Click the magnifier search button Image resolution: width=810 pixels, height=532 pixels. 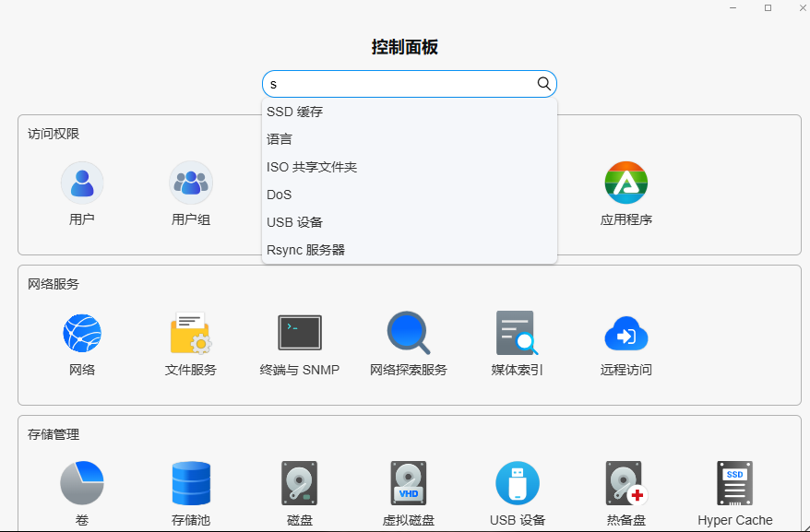click(x=543, y=84)
